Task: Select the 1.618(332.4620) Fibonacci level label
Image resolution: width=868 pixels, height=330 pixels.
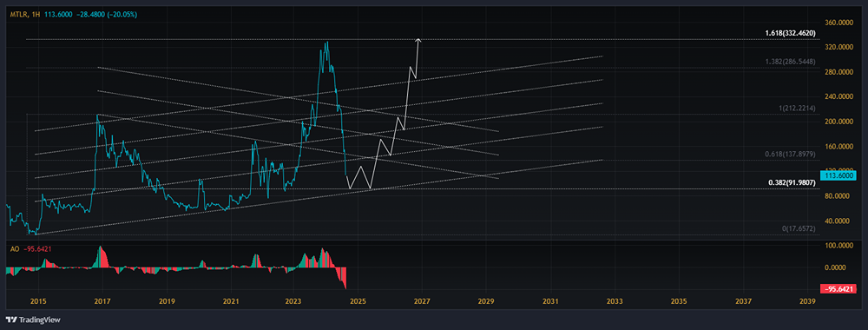Action: (x=791, y=34)
